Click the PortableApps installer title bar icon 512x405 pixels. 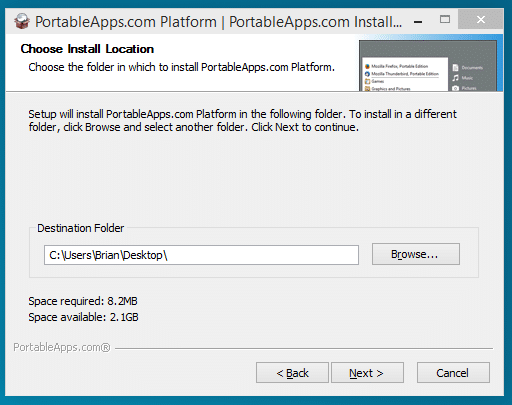[x=22, y=21]
